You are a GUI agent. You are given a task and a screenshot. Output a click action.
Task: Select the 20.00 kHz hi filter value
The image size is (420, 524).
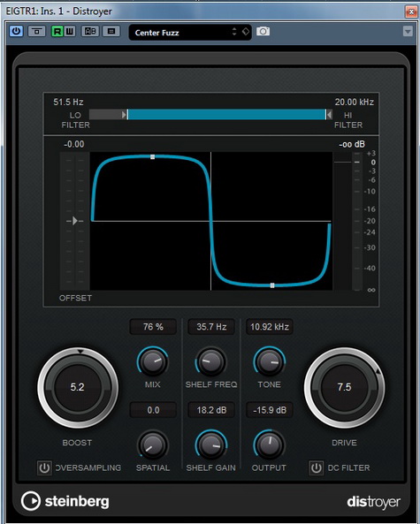pyautogui.click(x=355, y=102)
